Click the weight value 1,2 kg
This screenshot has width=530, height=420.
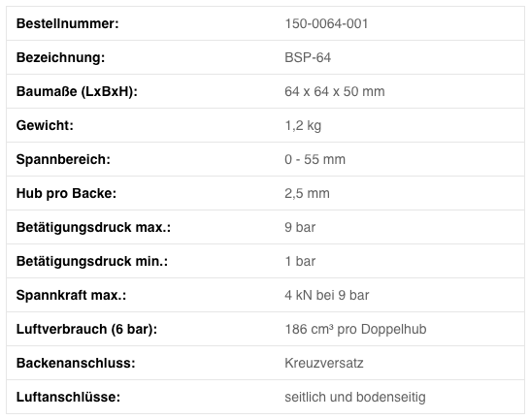click(303, 126)
